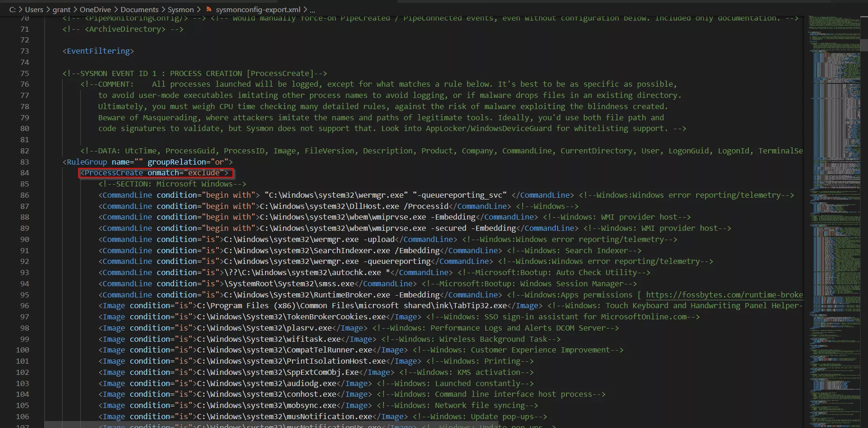Select the sysmonconfig-export.xml breadcrumb item
This screenshot has width=868, height=428.
258,9
